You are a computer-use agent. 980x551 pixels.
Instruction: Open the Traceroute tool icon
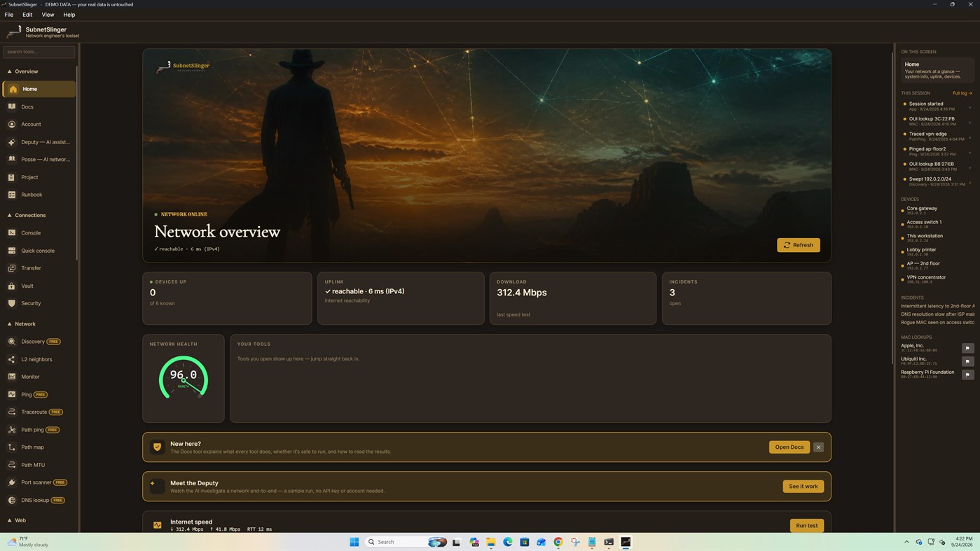(12, 412)
